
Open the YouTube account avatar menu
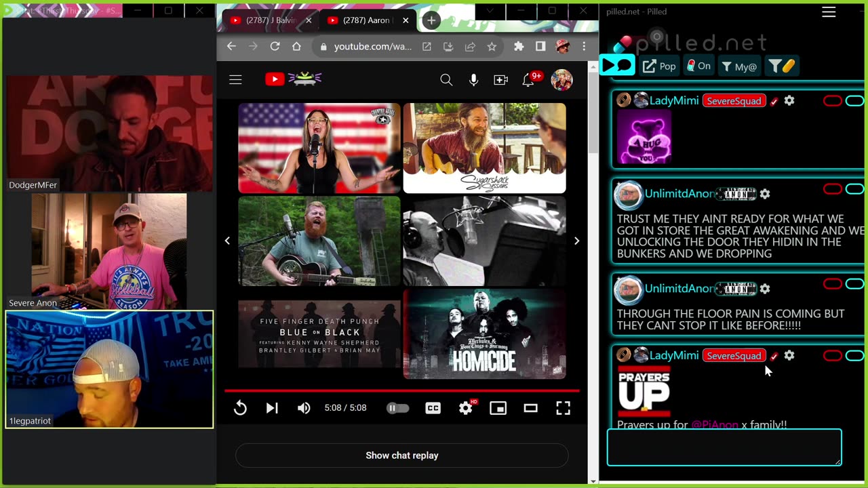click(561, 80)
